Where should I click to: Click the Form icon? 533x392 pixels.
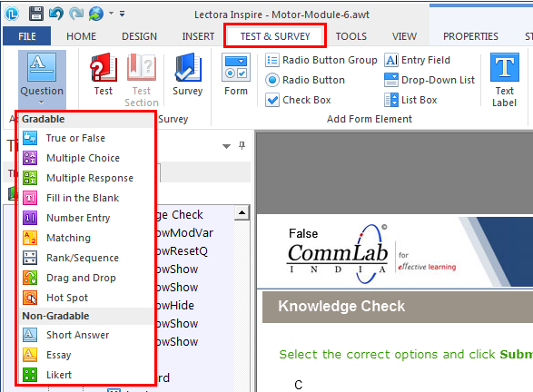point(236,67)
